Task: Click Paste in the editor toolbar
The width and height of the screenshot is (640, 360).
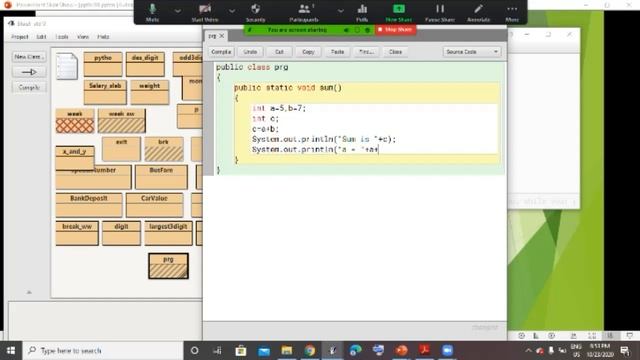Action: (337, 52)
